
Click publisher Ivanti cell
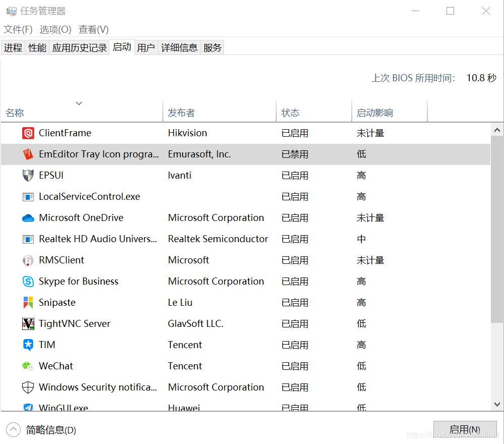pos(179,176)
